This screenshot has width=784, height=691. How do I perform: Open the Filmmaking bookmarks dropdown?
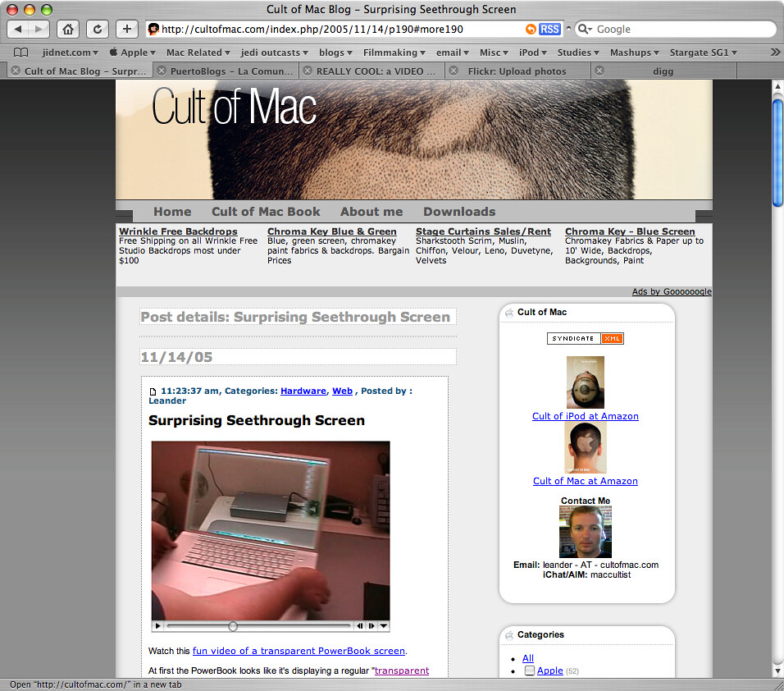394,53
